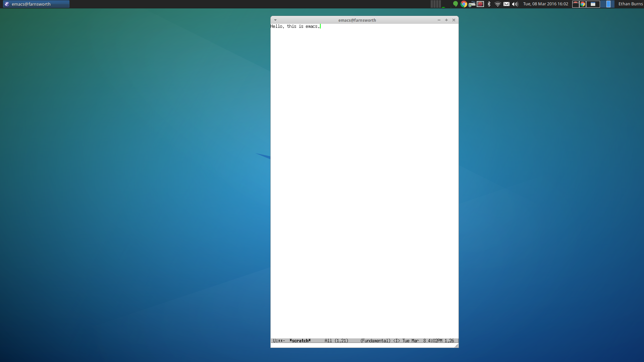Open the Ethan Burns user menu
644x362 pixels.
pyautogui.click(x=631, y=4)
